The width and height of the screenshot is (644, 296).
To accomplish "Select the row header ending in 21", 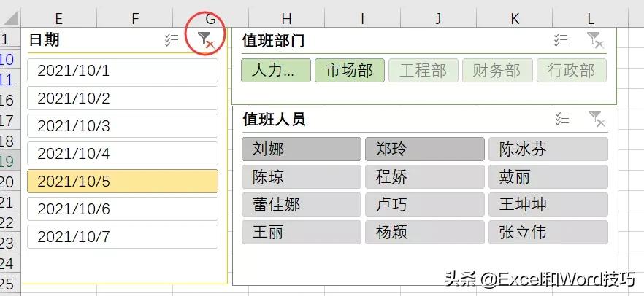I will point(10,203).
